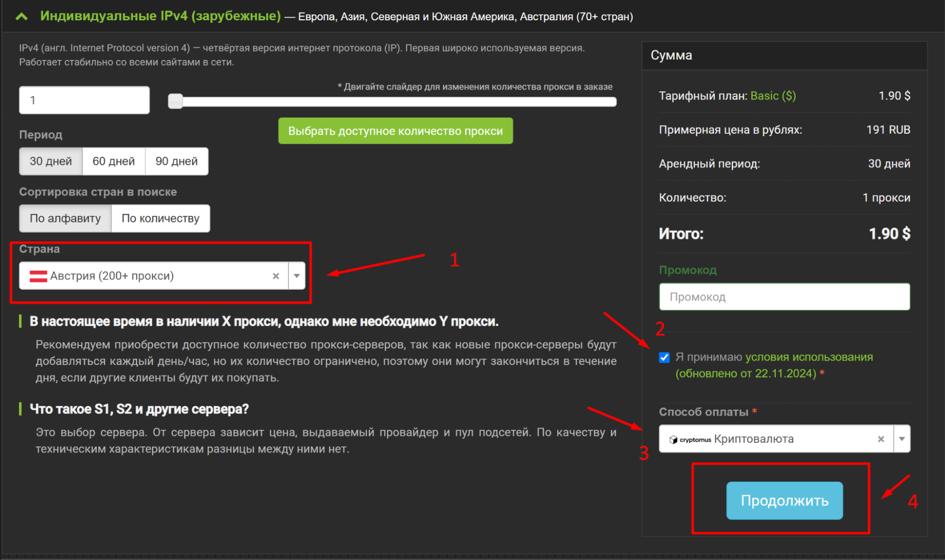Click the Austria flag icon
945x560 pixels.
[38, 276]
